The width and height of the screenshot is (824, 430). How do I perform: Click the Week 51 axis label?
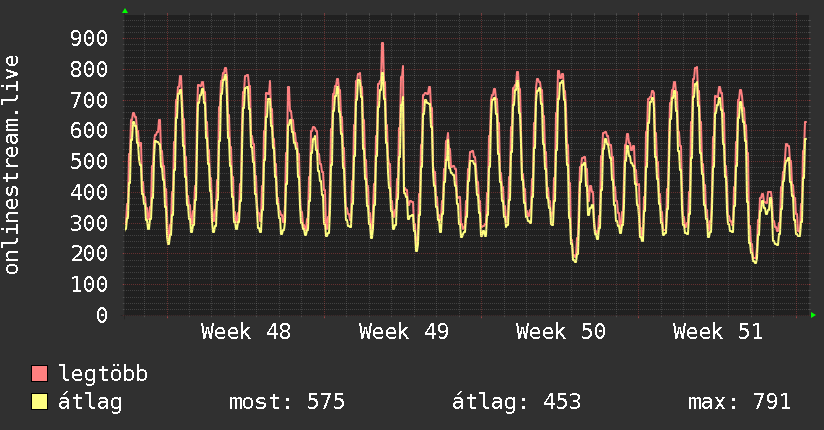tap(718, 332)
